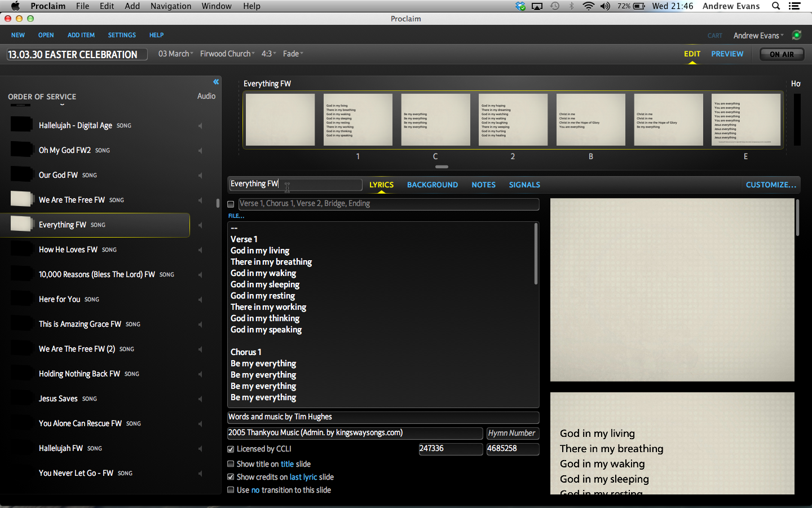Click the verse order field
Screen dimensions: 812x508
(x=389, y=204)
